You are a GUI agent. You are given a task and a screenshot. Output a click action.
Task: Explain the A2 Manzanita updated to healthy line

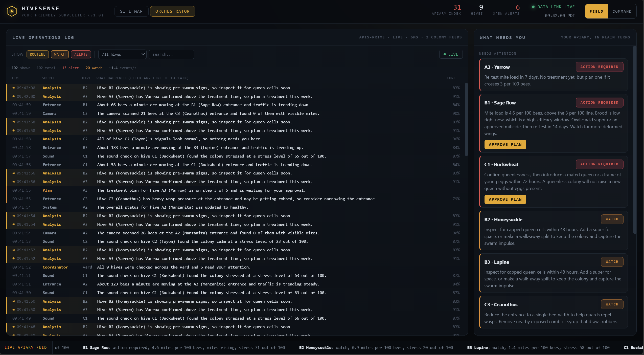(x=236, y=207)
